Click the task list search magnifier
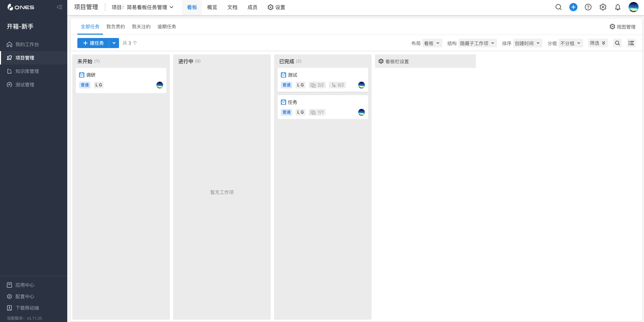The height and width of the screenshot is (322, 644). [x=617, y=43]
